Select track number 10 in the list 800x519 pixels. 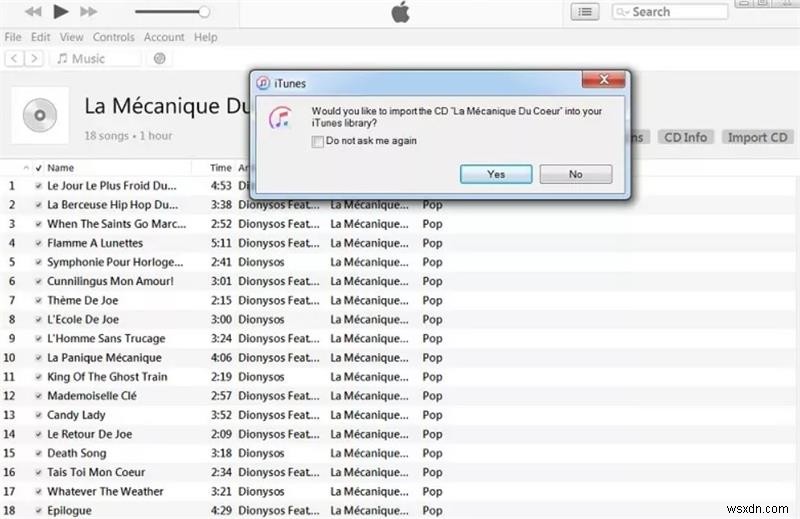click(x=9, y=358)
